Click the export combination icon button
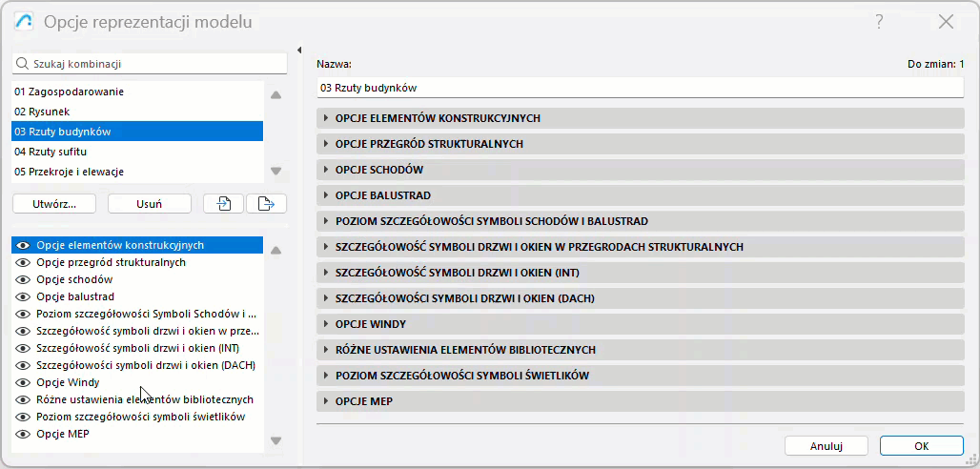Image resolution: width=980 pixels, height=469 pixels. (266, 203)
